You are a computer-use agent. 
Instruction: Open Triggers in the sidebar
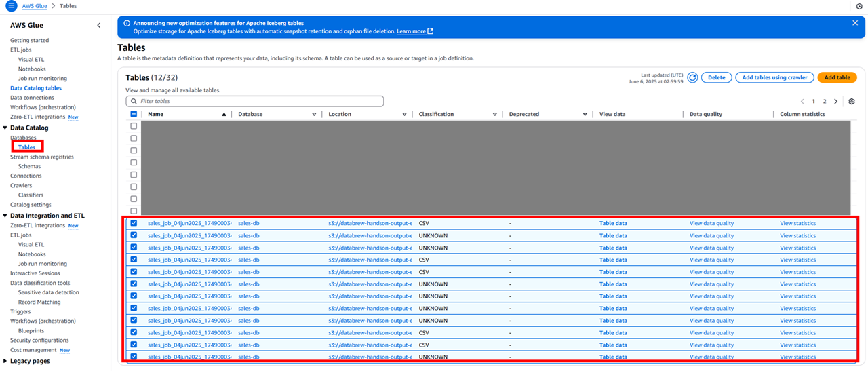click(x=20, y=311)
